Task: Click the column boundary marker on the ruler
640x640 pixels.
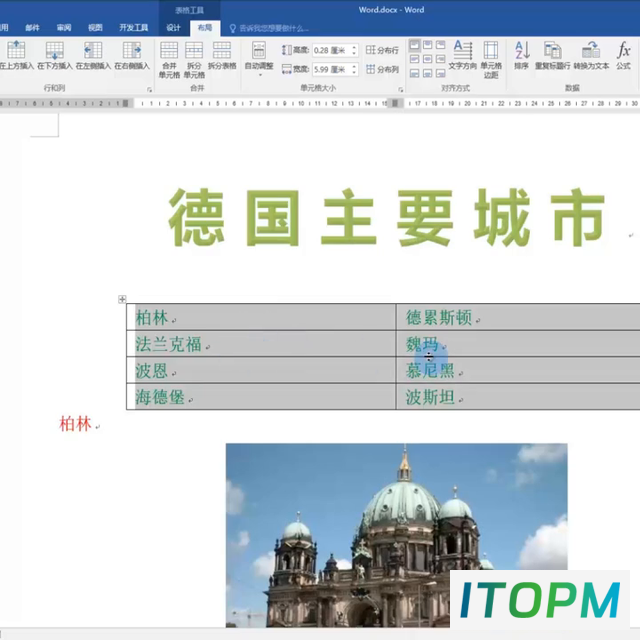Action: coord(395,103)
